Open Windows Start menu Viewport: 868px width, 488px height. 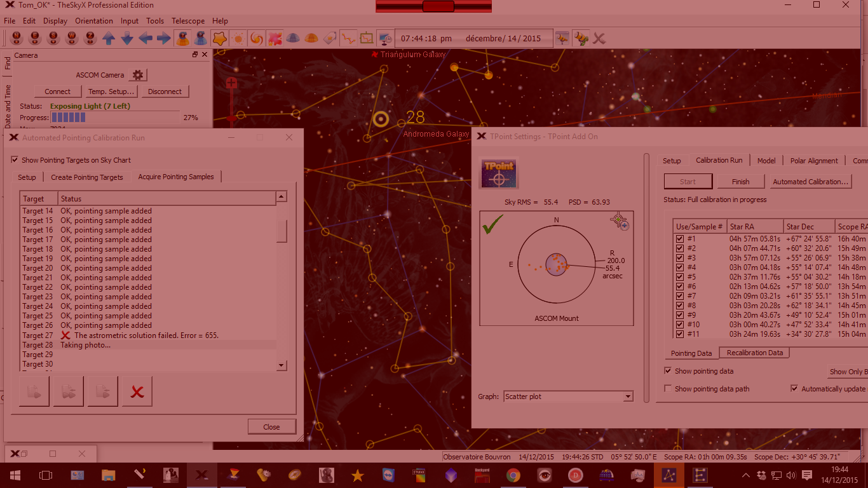[15, 475]
